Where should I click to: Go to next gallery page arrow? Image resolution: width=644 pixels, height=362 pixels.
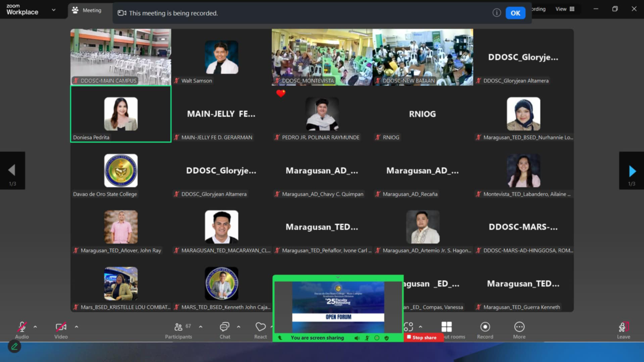632,171
